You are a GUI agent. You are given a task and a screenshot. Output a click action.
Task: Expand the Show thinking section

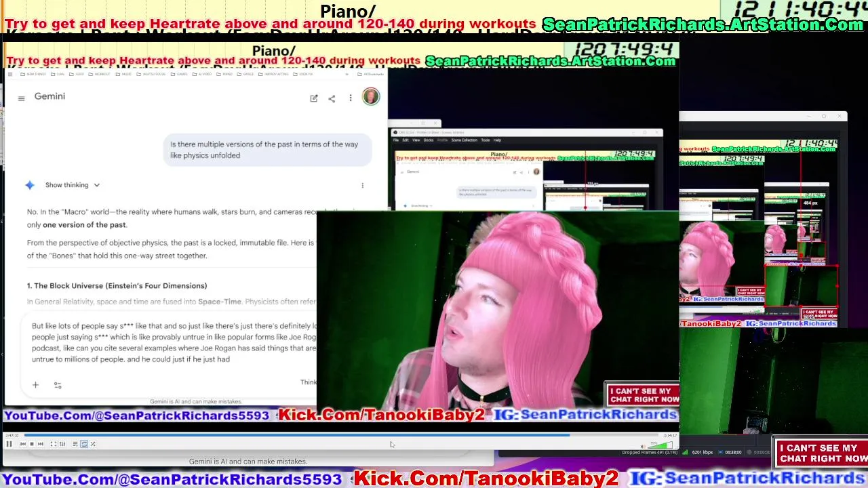point(72,185)
